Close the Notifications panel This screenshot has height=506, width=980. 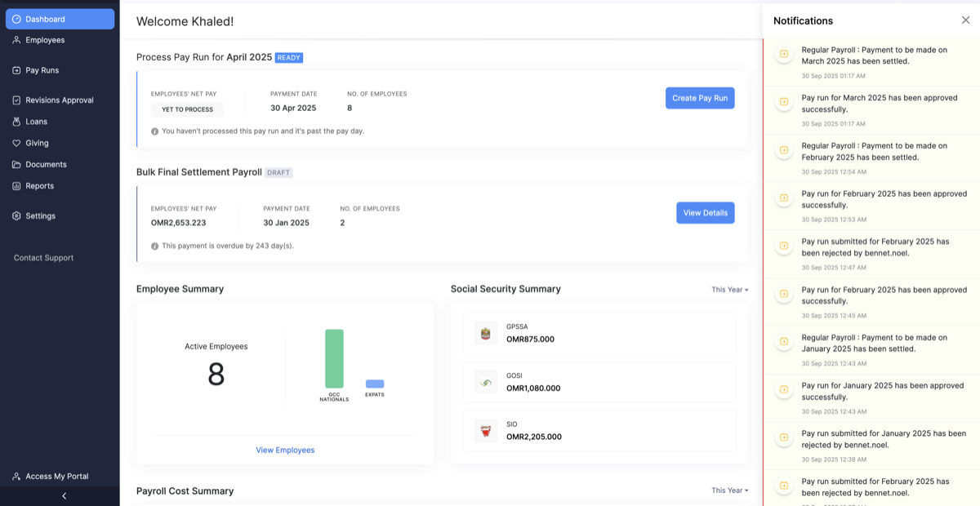[x=965, y=20]
